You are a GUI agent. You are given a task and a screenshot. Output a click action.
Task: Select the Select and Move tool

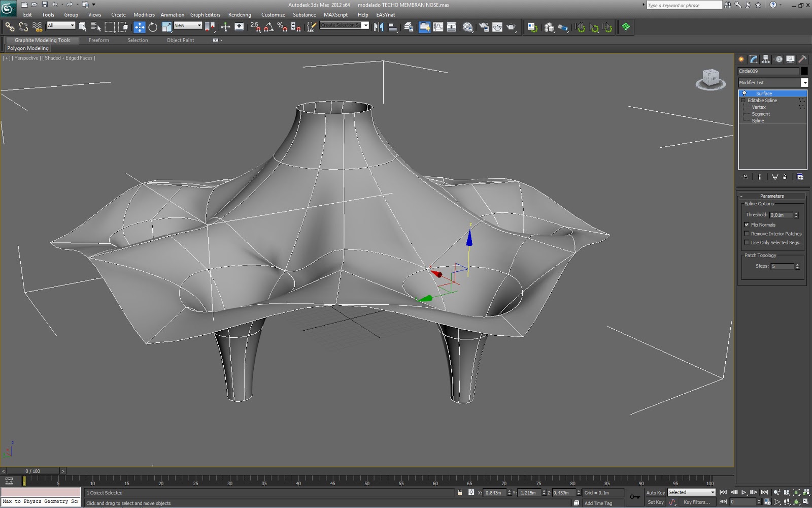(x=139, y=27)
